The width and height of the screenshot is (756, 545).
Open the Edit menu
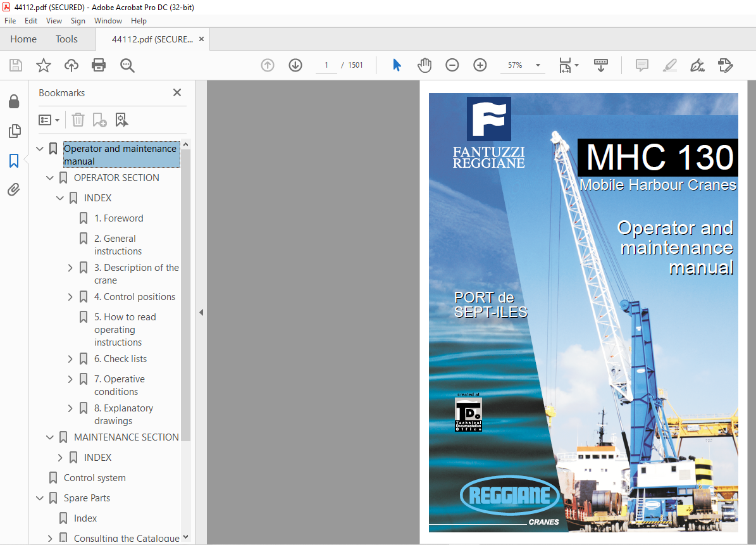click(x=31, y=21)
